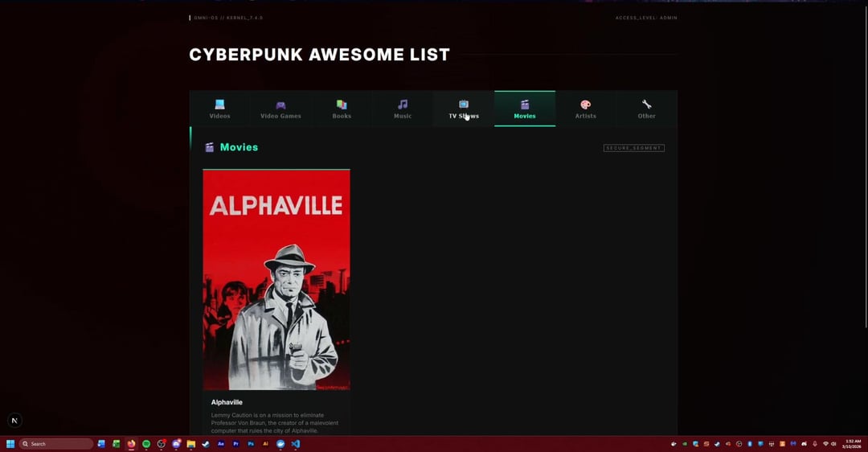Open the Next.js dev tools indicator

pyautogui.click(x=14, y=421)
